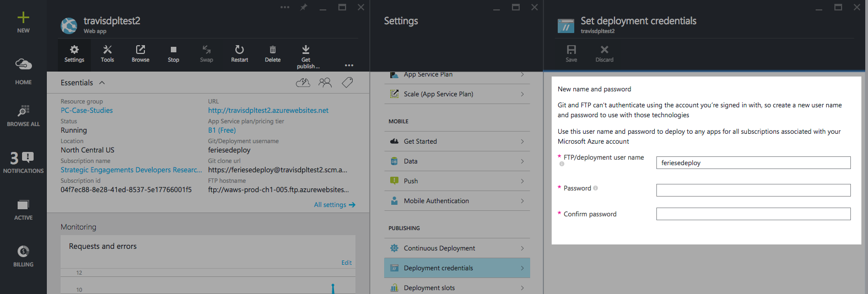Image resolution: width=868 pixels, height=294 pixels.
Task: Open BILLING in the sidebar
Action: coord(23,257)
